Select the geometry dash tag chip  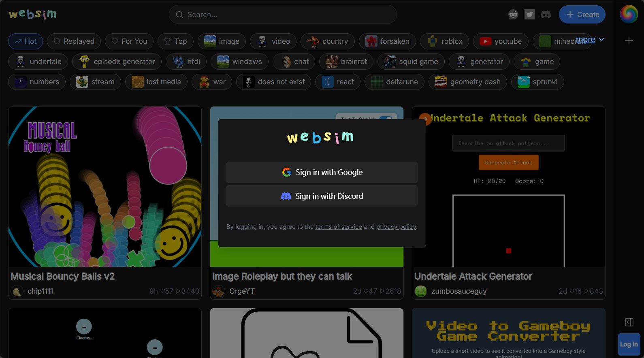coord(468,82)
